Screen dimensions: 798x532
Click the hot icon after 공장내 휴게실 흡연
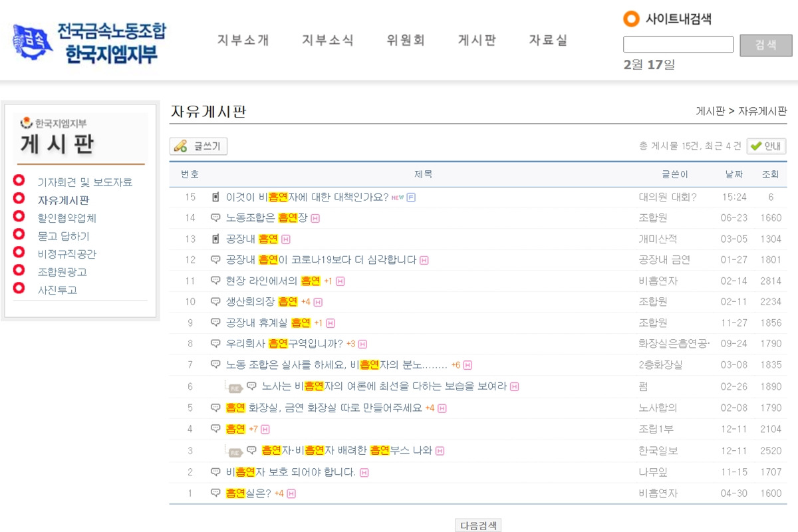331,323
